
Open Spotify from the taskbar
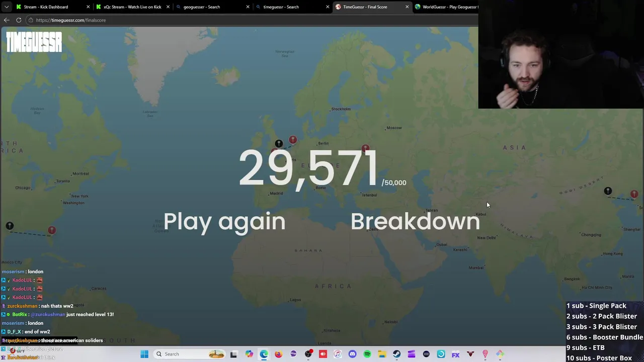pos(367,354)
